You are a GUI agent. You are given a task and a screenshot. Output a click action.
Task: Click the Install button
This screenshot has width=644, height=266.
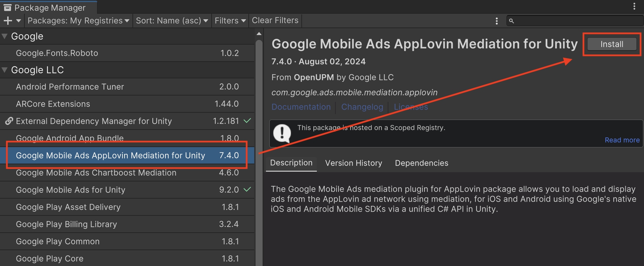(x=611, y=44)
